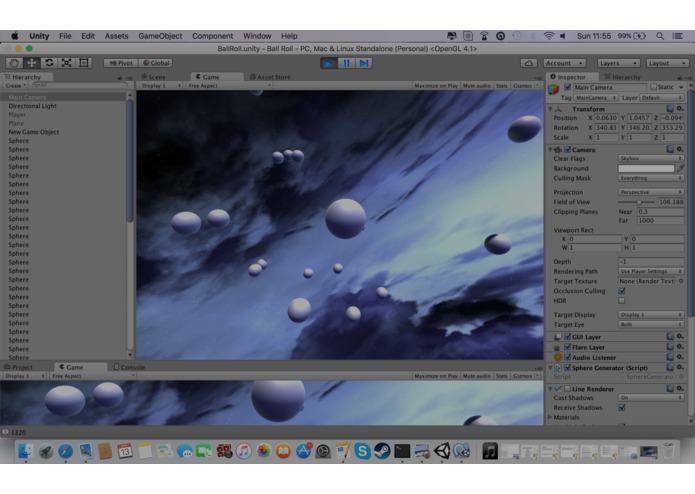Open the Account dropdown

click(x=564, y=63)
